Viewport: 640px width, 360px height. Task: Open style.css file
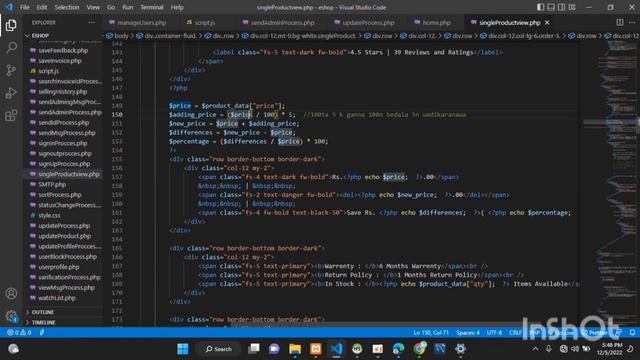pos(49,215)
